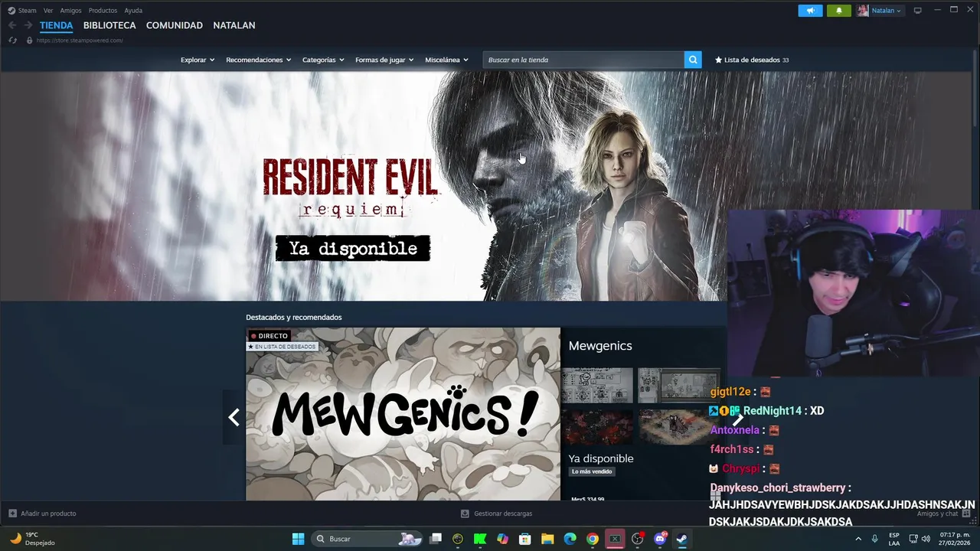Viewport: 980px width, 551px height.
Task: Open the Productos menu
Action: coord(103,11)
